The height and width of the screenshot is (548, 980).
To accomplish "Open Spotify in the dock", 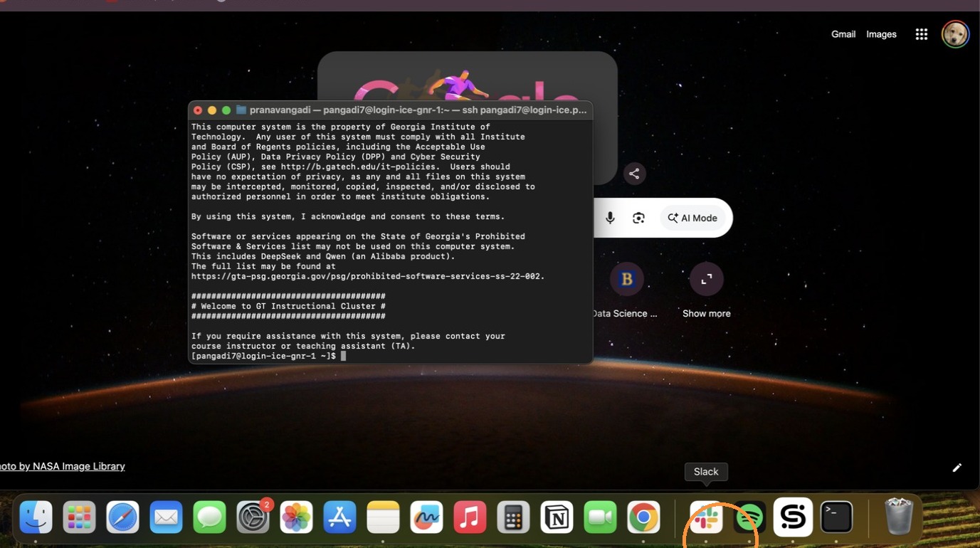I will pos(749,517).
